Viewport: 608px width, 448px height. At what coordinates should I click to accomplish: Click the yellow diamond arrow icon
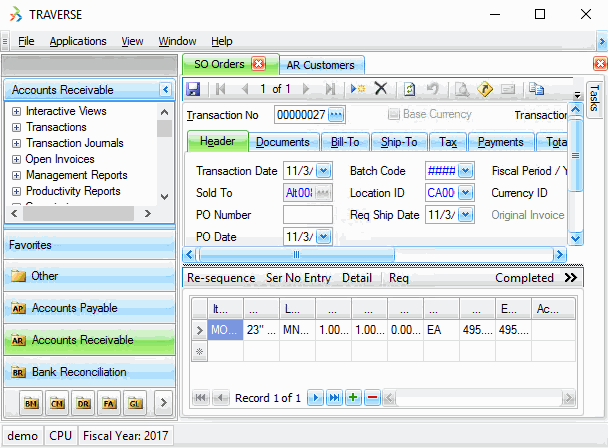click(485, 89)
